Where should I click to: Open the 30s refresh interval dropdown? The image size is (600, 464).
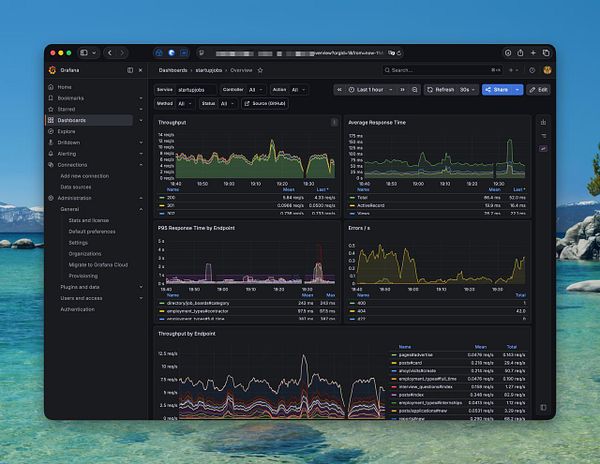click(x=468, y=90)
